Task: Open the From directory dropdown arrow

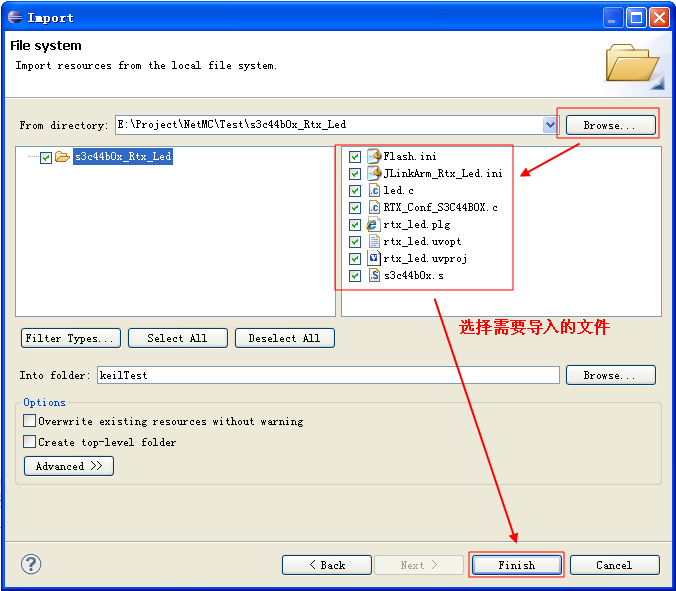Action: click(550, 125)
